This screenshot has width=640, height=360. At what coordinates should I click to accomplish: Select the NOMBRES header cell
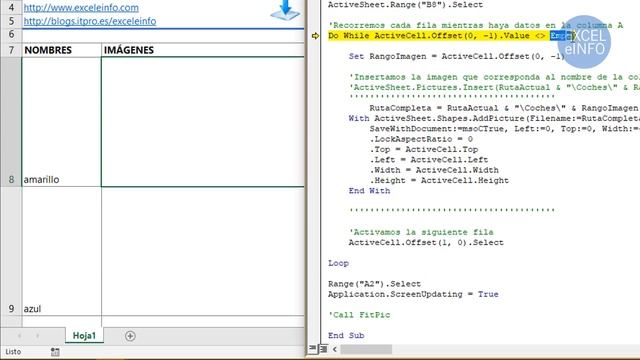(x=61, y=50)
